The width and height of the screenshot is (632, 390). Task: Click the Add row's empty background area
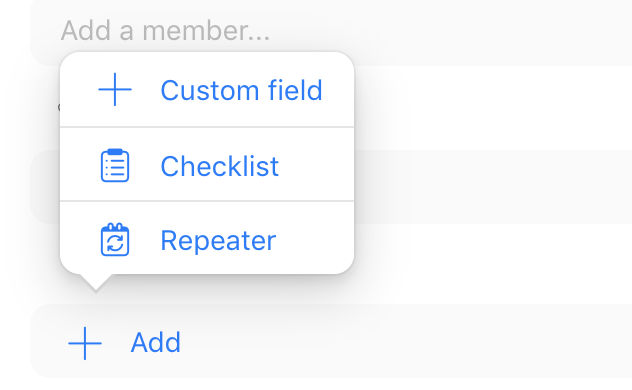click(x=403, y=342)
